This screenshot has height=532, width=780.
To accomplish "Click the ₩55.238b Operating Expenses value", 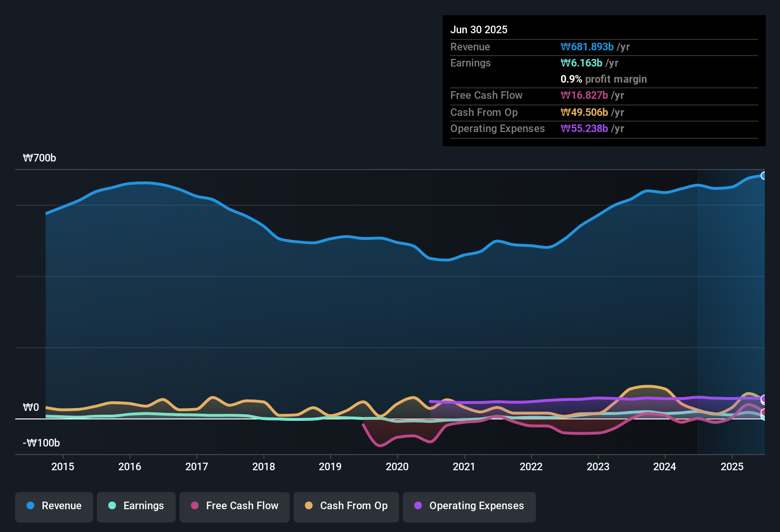I will (x=585, y=128).
